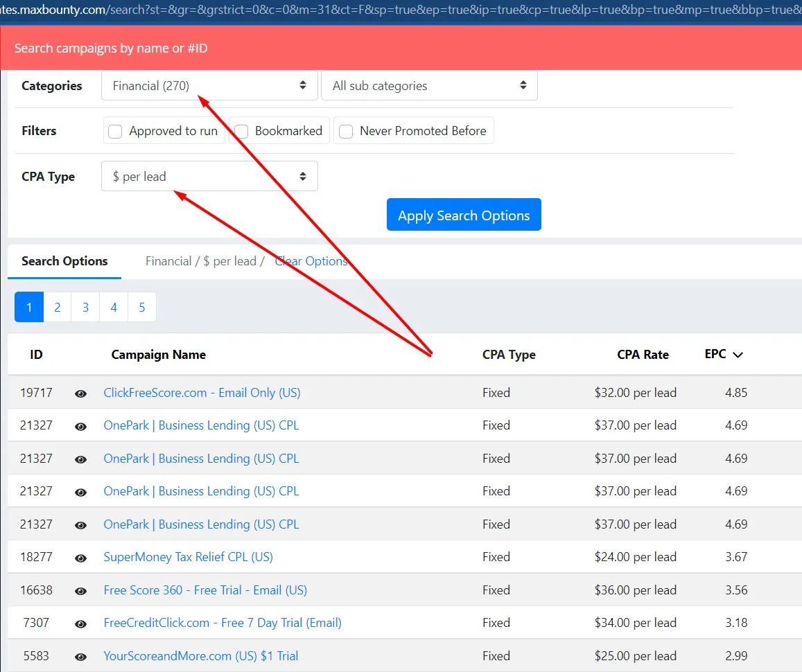Open the All sub categories dropdown

429,85
